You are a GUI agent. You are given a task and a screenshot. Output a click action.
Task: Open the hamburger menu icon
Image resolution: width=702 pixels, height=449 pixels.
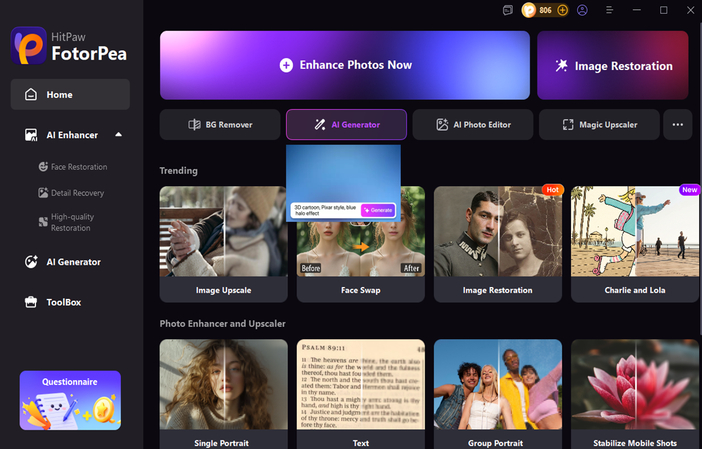click(x=609, y=10)
